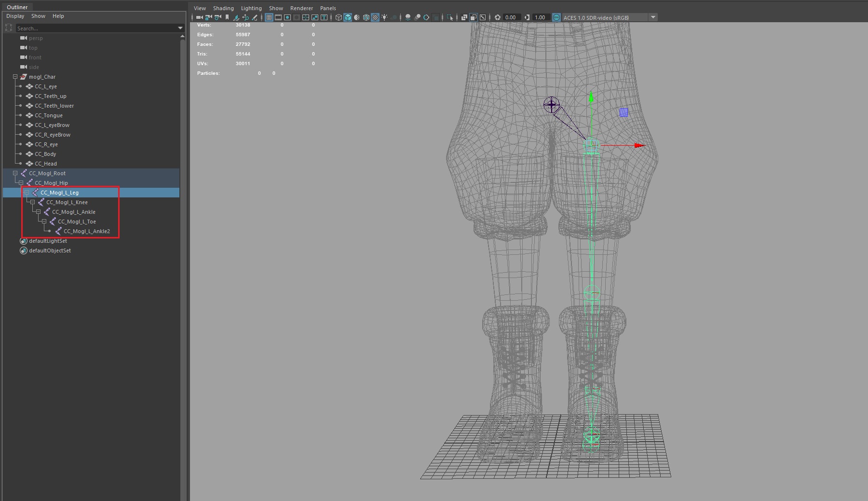Open Camera Attributes icon

tap(217, 17)
